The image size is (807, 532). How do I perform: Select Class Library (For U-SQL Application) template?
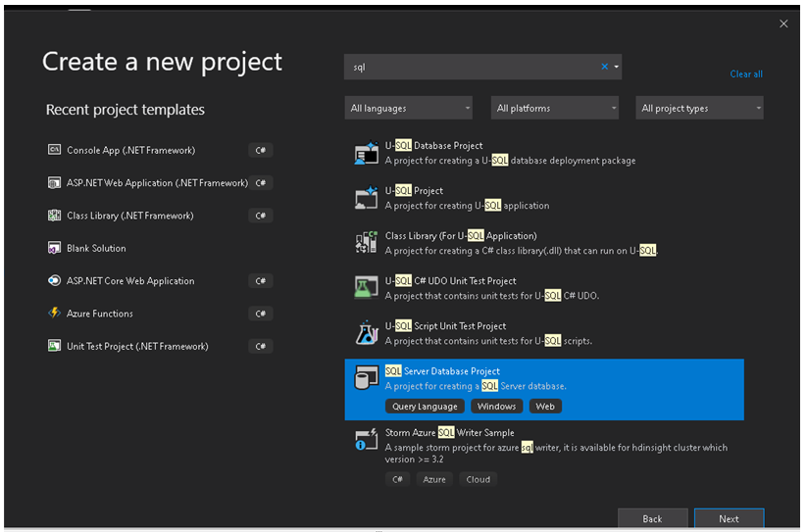(x=544, y=243)
